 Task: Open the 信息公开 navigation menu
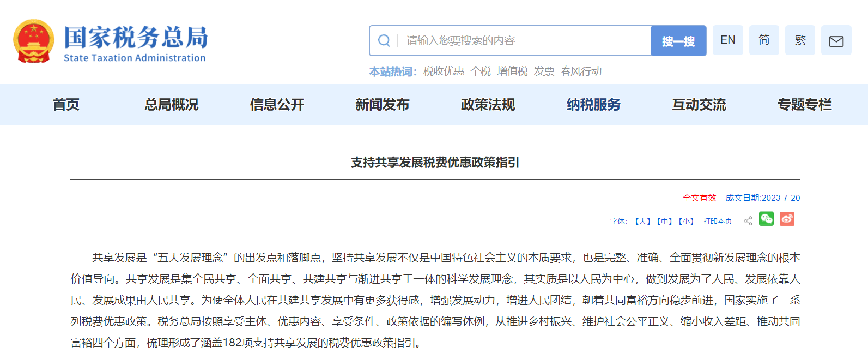[277, 105]
